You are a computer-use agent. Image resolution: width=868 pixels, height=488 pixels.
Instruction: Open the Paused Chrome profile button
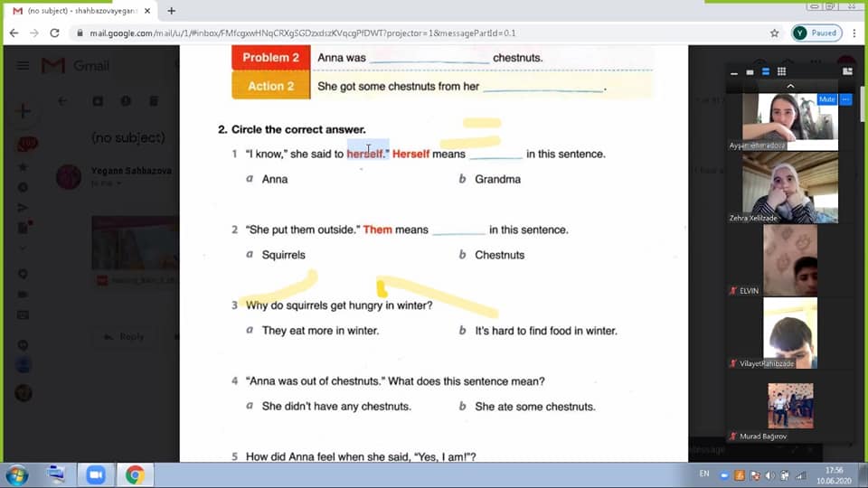tap(817, 33)
